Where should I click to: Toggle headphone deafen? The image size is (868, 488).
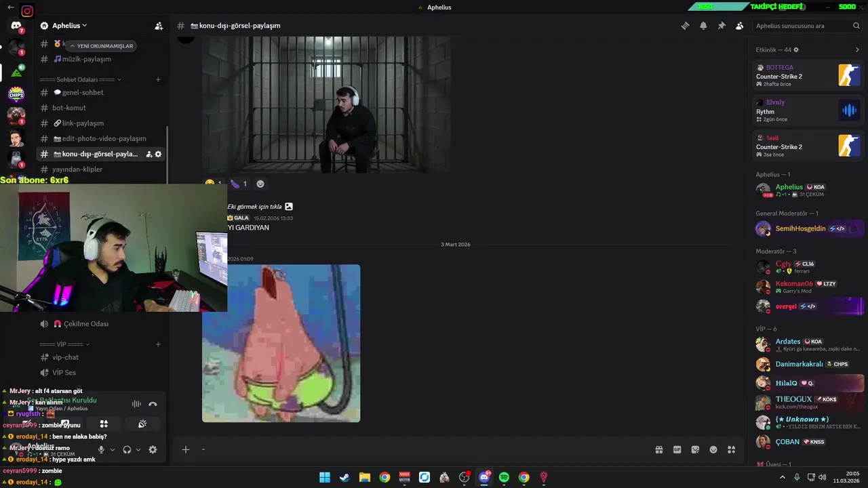coord(127,449)
